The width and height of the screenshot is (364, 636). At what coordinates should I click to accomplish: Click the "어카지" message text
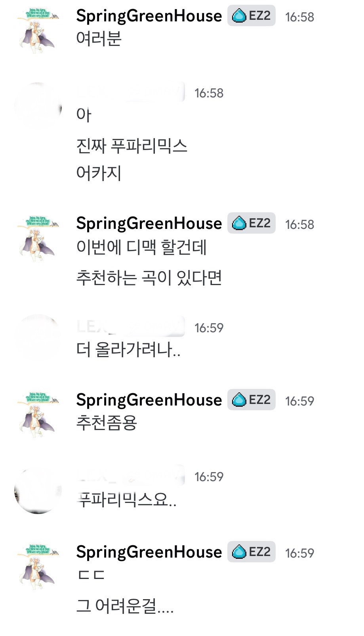99,173
